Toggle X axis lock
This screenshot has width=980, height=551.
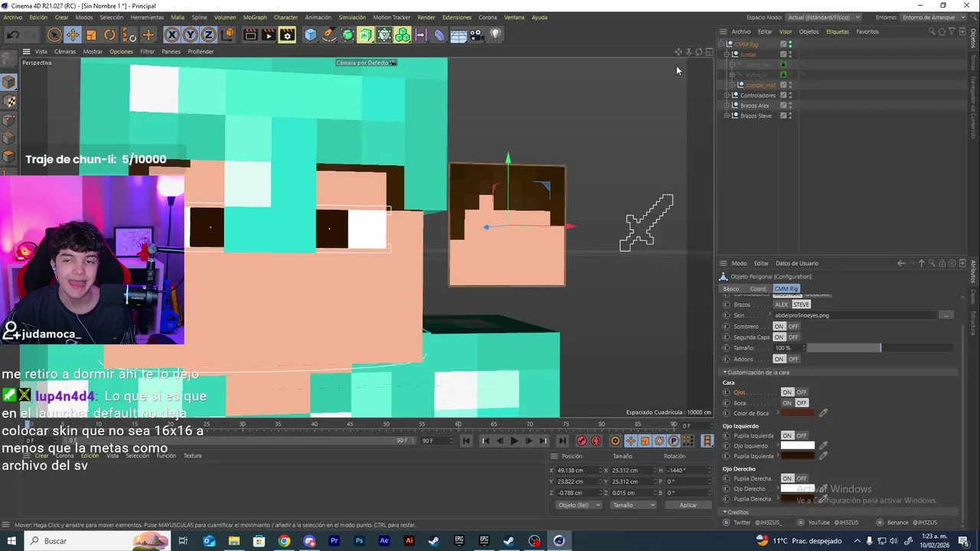click(171, 34)
